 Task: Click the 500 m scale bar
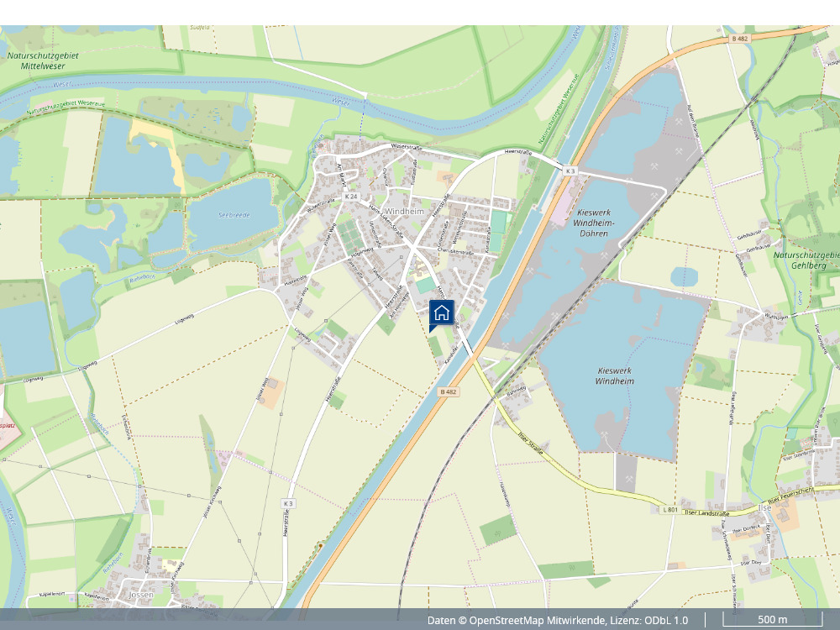click(x=772, y=620)
